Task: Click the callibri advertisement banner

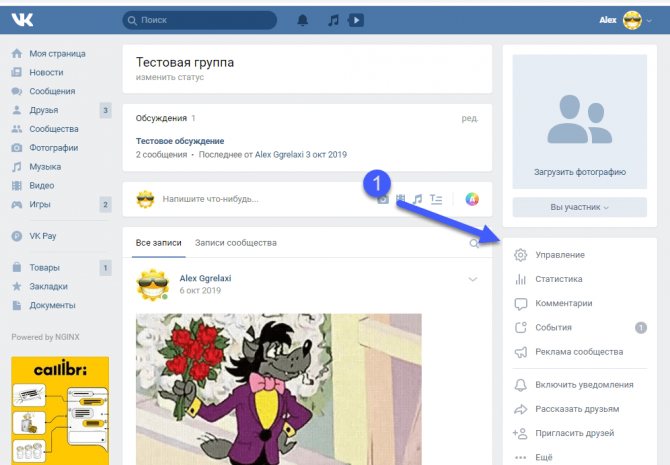Action: tap(60, 411)
